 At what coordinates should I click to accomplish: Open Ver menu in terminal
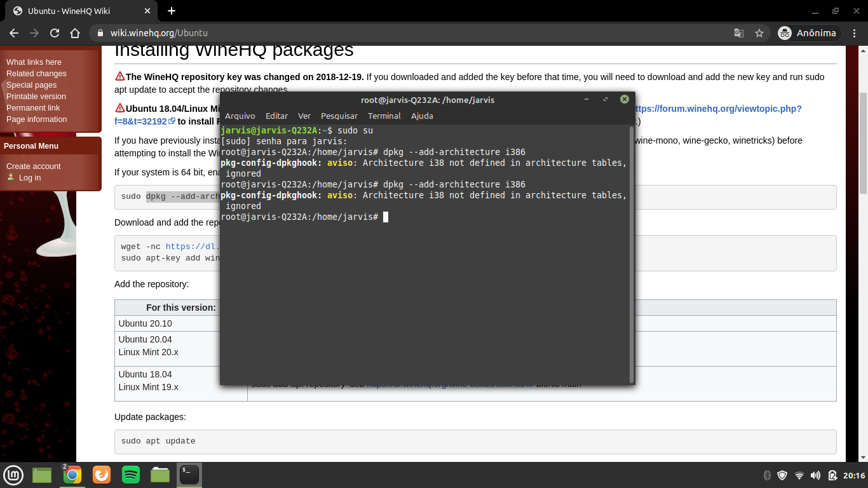tap(304, 116)
